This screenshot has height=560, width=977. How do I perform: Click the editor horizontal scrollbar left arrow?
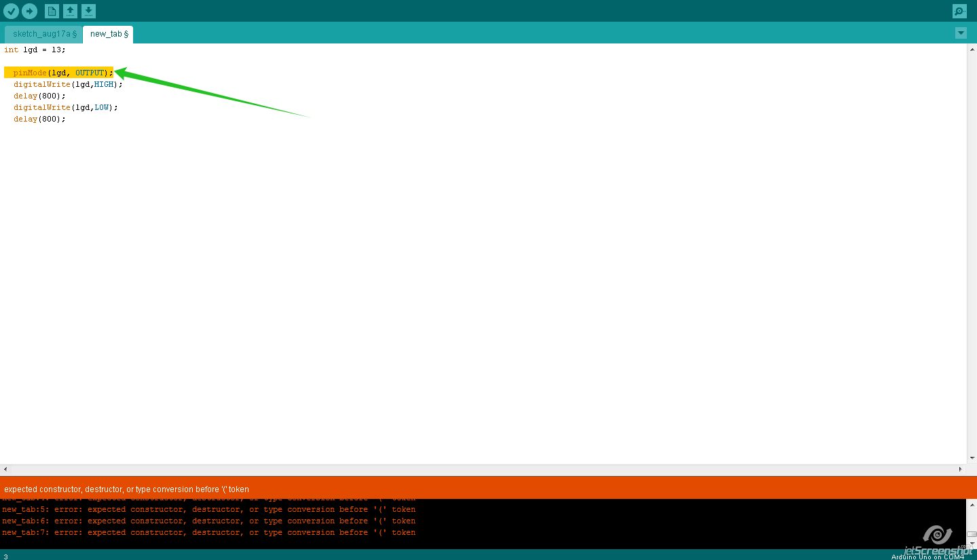point(6,469)
